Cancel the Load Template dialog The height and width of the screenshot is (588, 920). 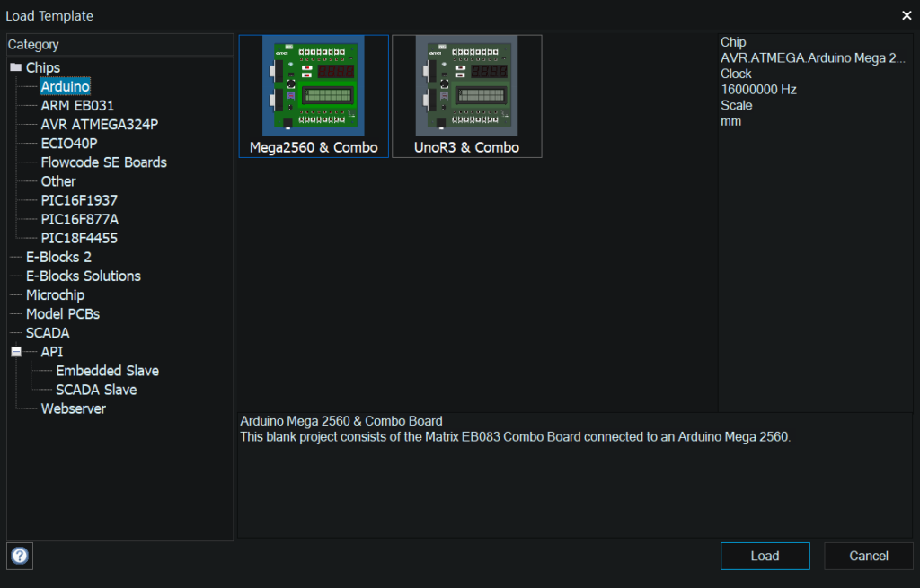[869, 556]
